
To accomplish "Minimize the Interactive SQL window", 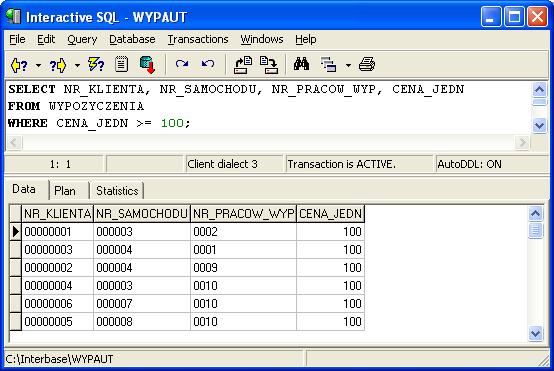I will [490, 17].
